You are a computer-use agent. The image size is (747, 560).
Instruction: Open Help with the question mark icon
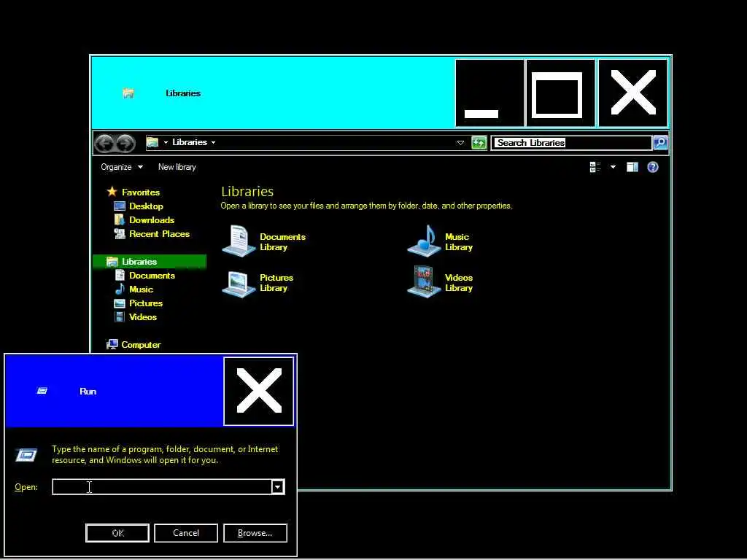pyautogui.click(x=653, y=167)
